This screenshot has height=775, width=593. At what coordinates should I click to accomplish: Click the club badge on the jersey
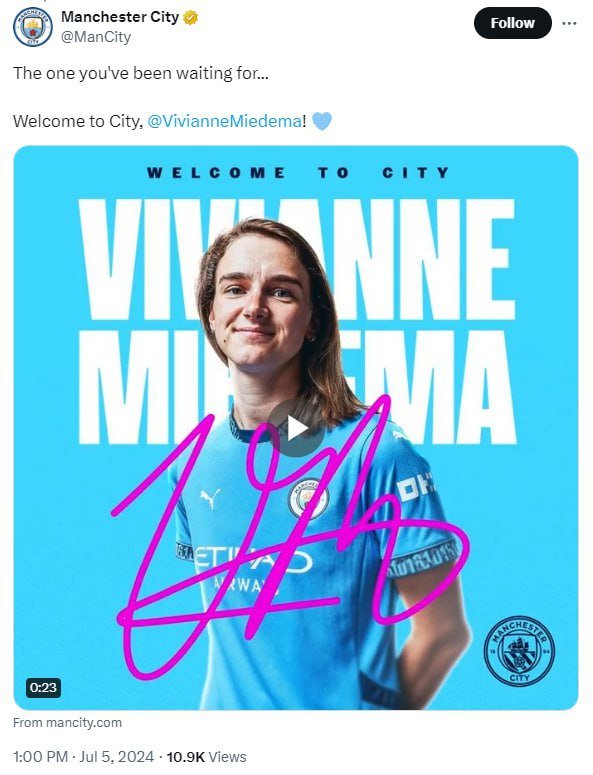(308, 498)
